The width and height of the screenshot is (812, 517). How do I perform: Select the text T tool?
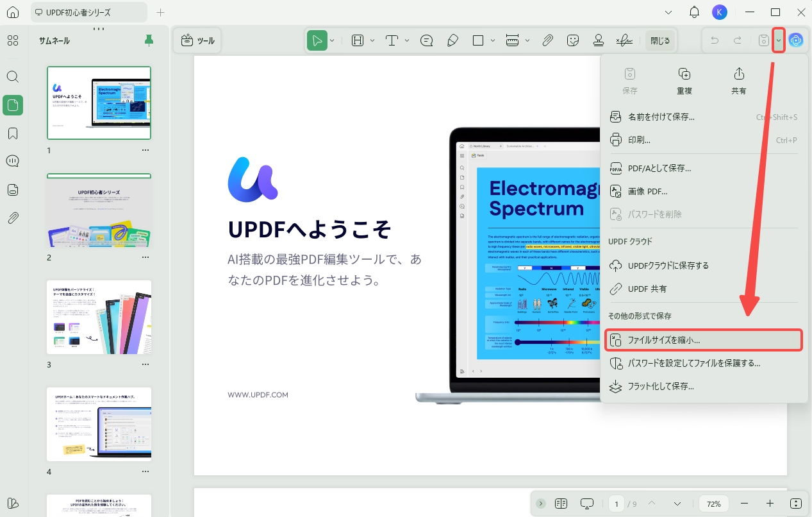(392, 40)
